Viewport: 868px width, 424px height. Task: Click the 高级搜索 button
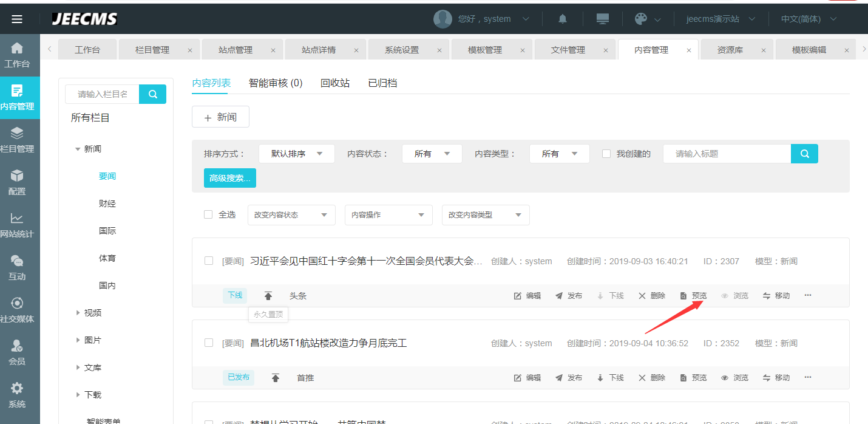tap(230, 178)
